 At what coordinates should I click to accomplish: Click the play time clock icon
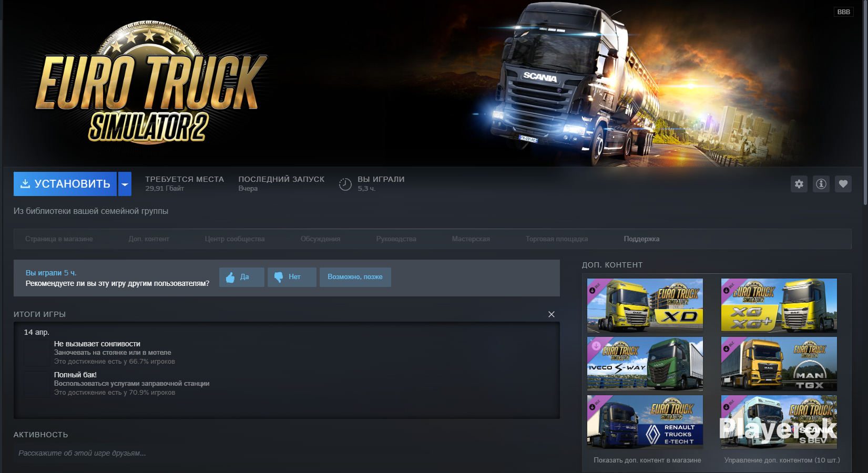345,184
